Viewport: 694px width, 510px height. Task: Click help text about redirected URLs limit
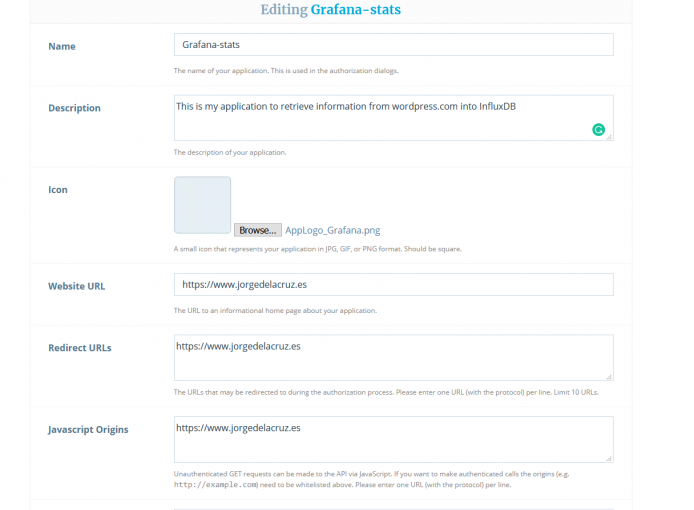coord(386,393)
